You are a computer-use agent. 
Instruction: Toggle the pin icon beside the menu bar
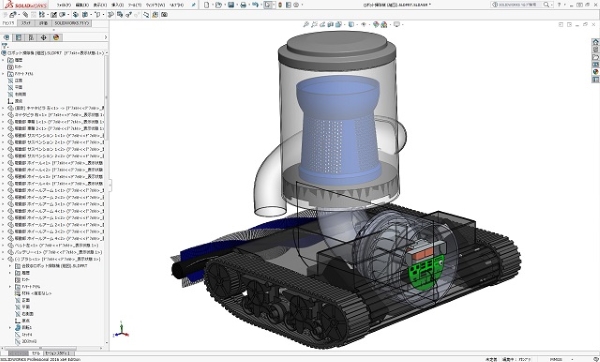point(194,5)
